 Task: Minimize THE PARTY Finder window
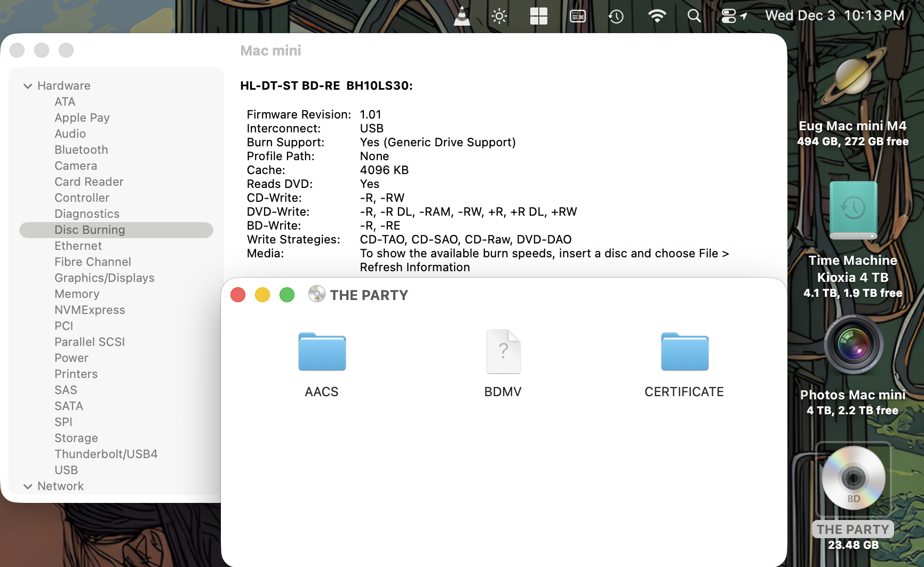click(x=262, y=295)
